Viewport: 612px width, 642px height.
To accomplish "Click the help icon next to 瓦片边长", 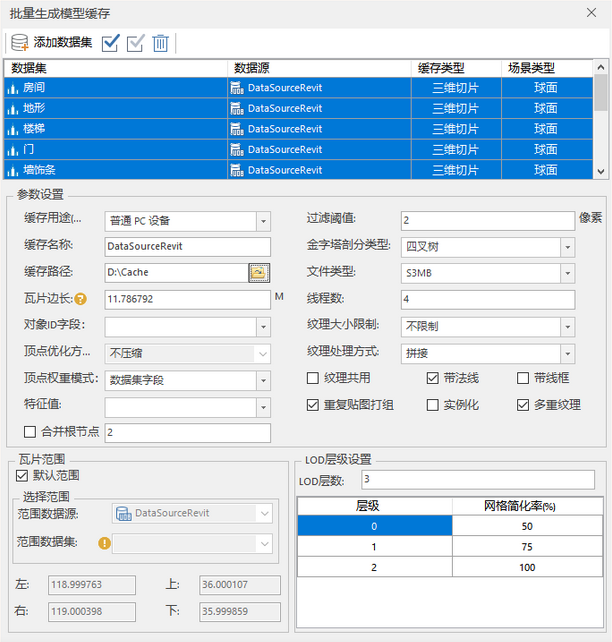I will point(81,299).
